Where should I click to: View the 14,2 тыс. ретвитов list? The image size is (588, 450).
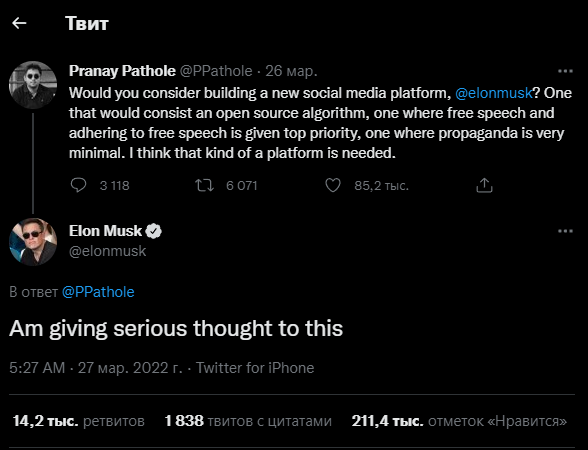[x=79, y=421]
